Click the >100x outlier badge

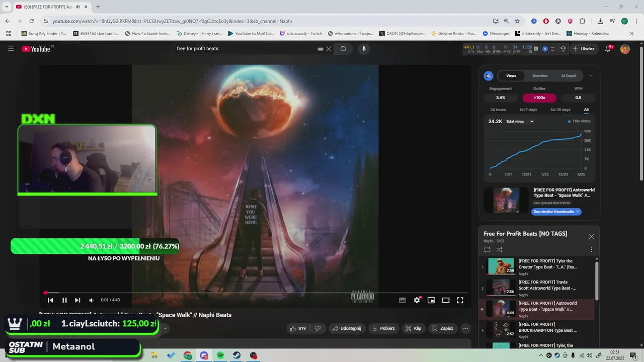pyautogui.click(x=539, y=98)
